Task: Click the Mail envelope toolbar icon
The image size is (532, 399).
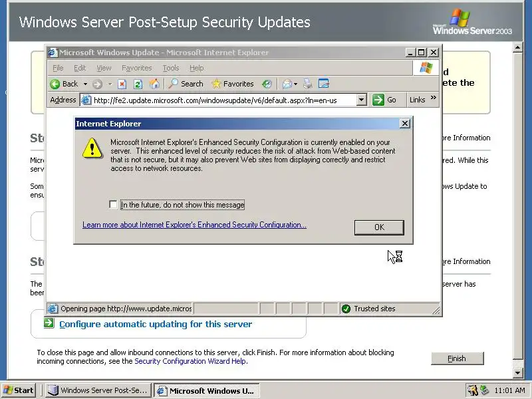Action: (287, 84)
